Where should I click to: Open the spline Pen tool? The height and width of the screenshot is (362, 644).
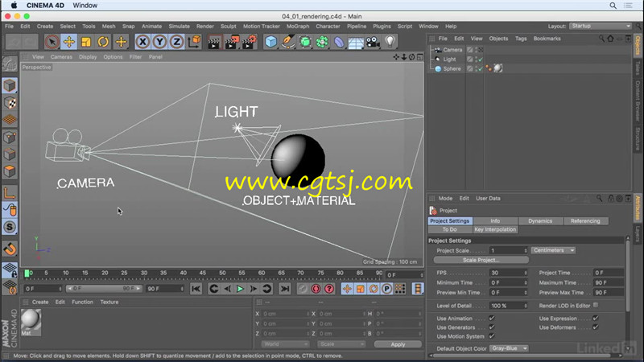(x=288, y=42)
